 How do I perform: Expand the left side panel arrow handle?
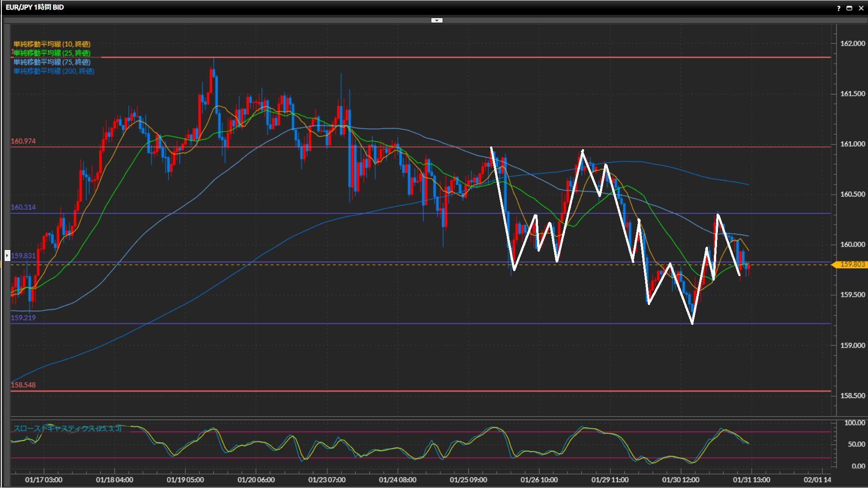click(7, 256)
